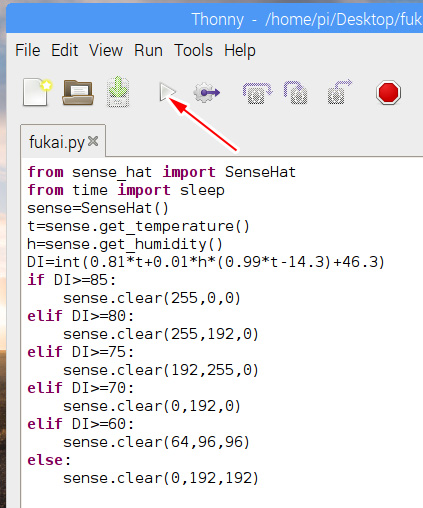Click the line 'elif DI>=75:'

point(81,352)
